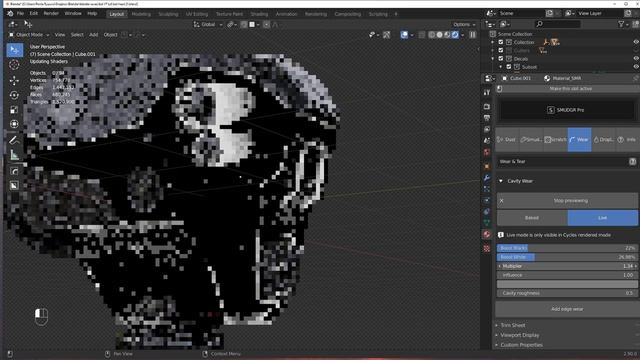Select the Transform tool
The height and width of the screenshot is (360, 640).
(x=14, y=124)
